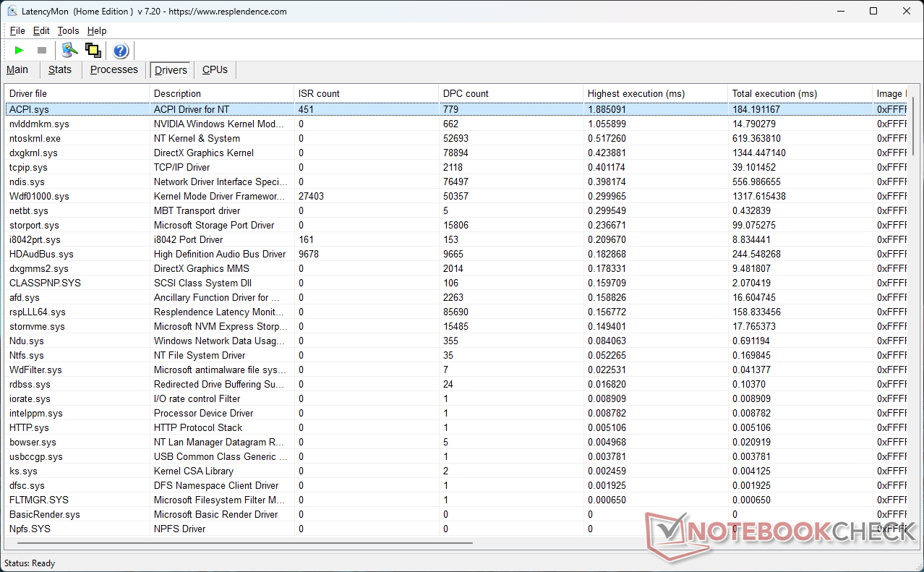924x572 pixels.
Task: Open the Tools menu
Action: (68, 30)
